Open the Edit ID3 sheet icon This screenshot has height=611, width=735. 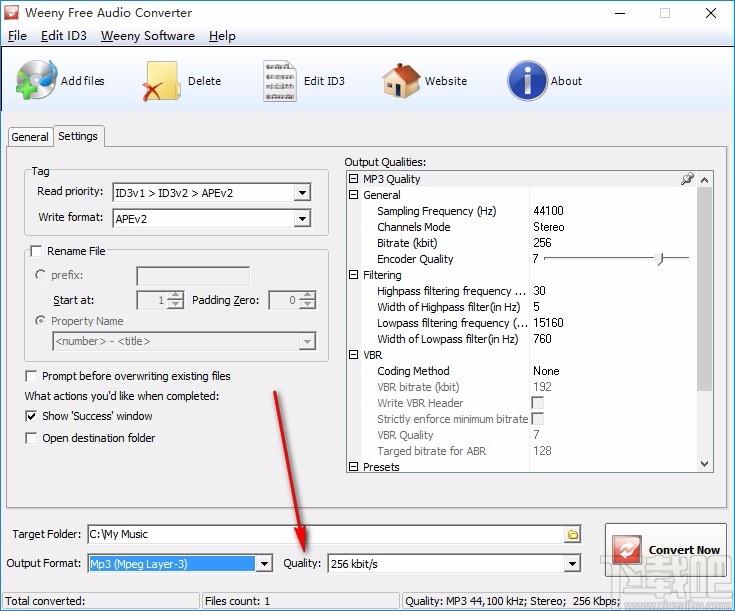279,81
